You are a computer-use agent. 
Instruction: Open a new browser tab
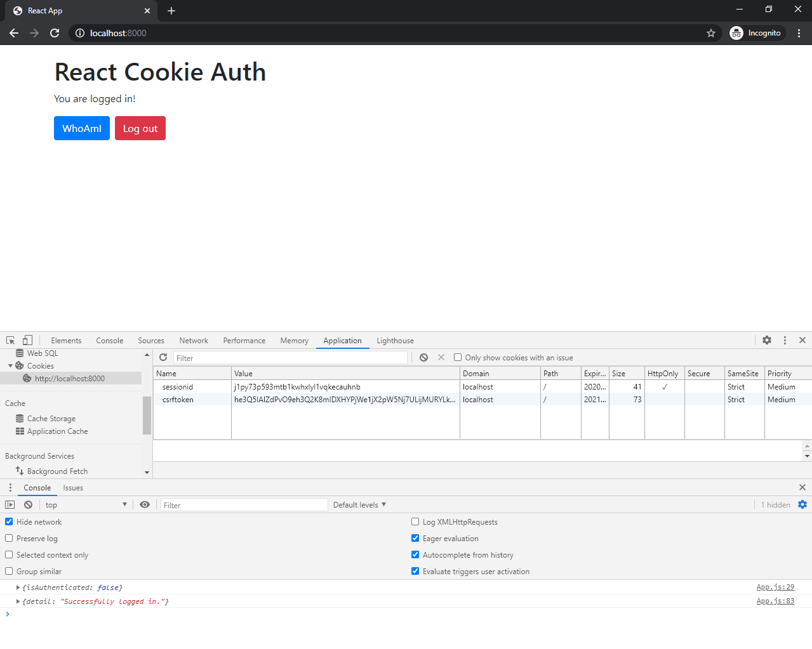[x=171, y=11]
